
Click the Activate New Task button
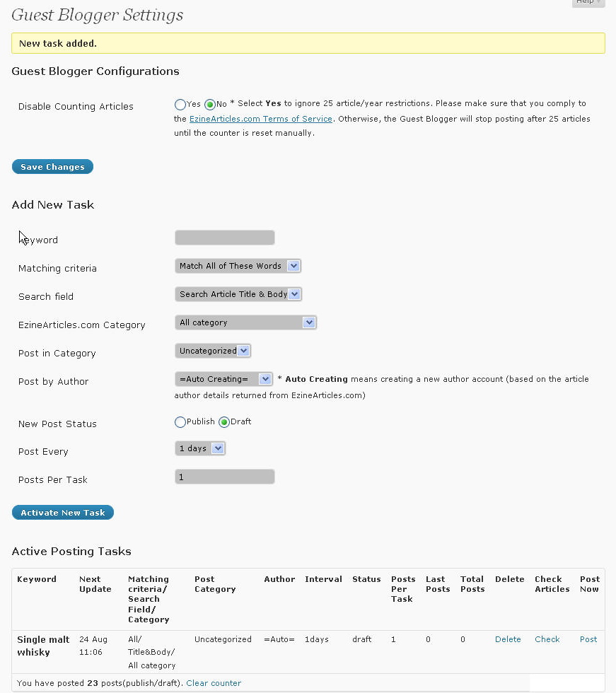coord(63,512)
